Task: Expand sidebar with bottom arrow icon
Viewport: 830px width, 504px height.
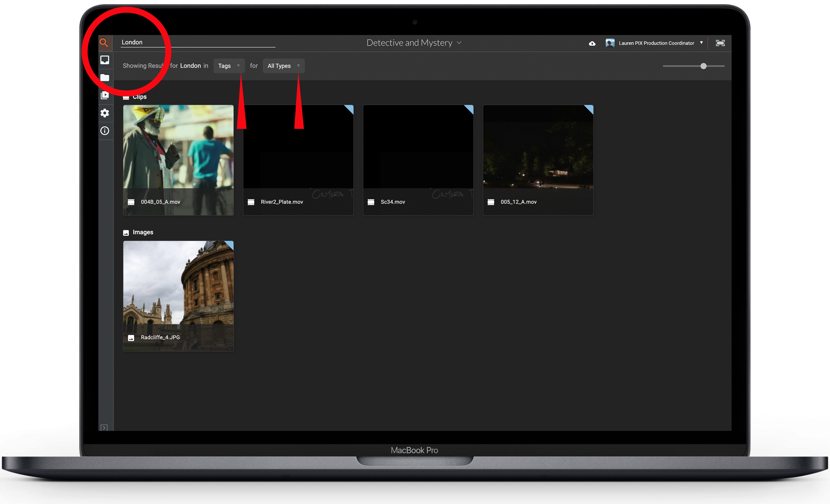Action: click(104, 427)
